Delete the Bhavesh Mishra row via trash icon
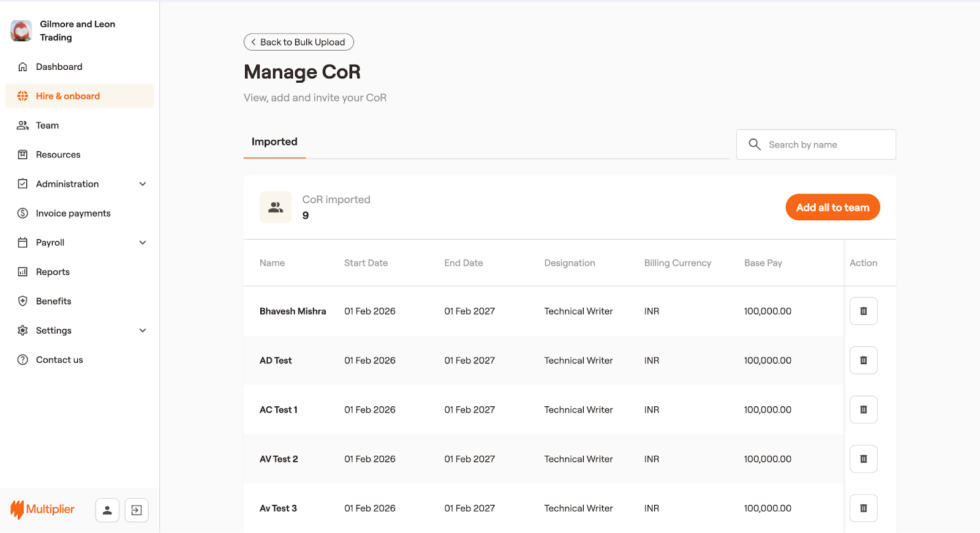Screen dimensions: 980x533 click(863, 311)
